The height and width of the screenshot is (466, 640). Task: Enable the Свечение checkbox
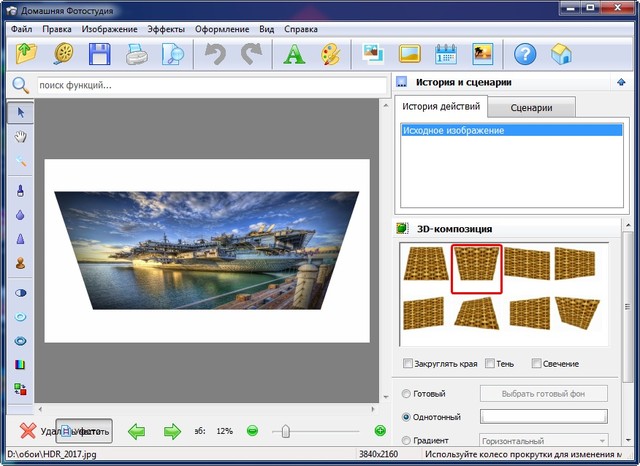537,363
